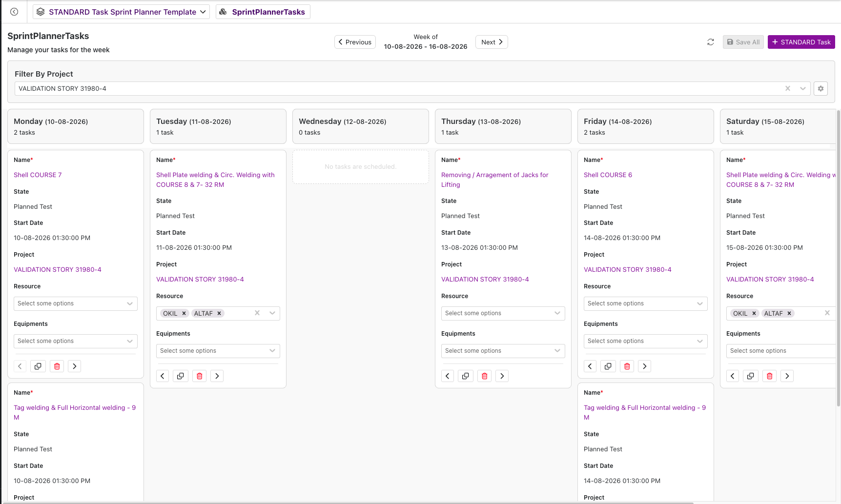The width and height of the screenshot is (841, 504).
Task: Open the Shell COURSE 7 task link
Action: 38,175
